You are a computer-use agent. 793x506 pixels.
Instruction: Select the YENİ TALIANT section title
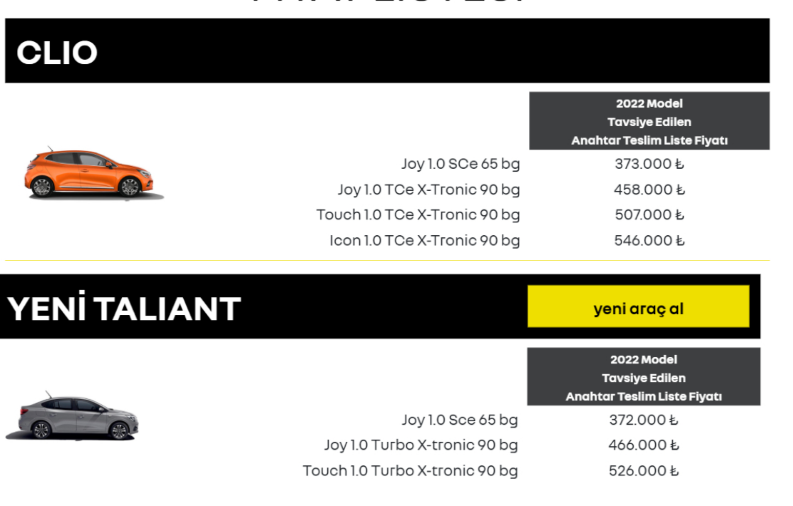tap(124, 309)
